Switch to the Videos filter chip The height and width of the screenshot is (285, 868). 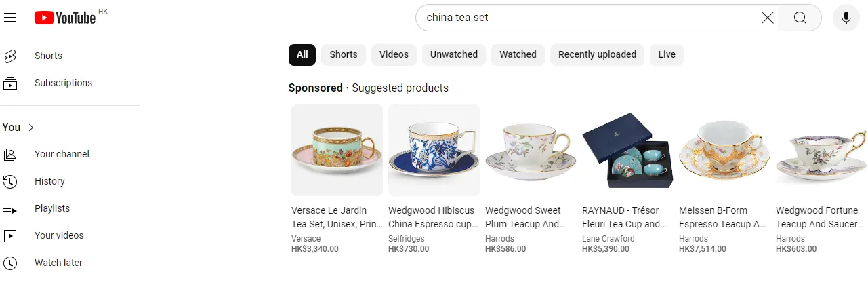[x=394, y=54]
